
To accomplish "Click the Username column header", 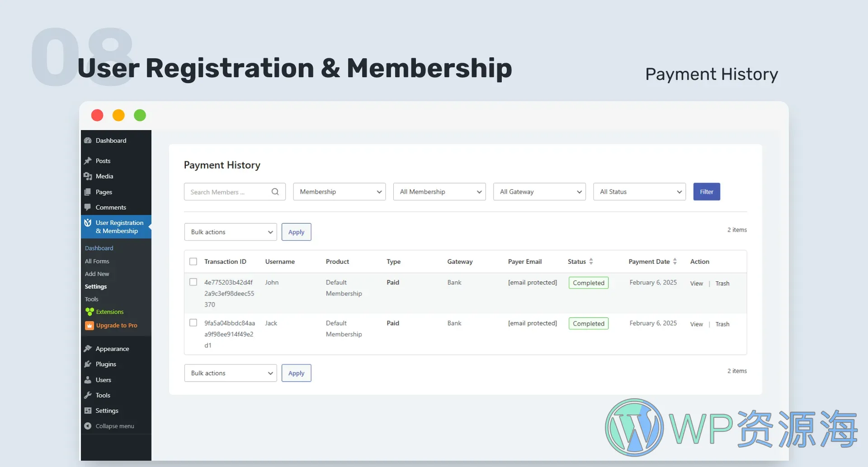I will pos(280,262).
